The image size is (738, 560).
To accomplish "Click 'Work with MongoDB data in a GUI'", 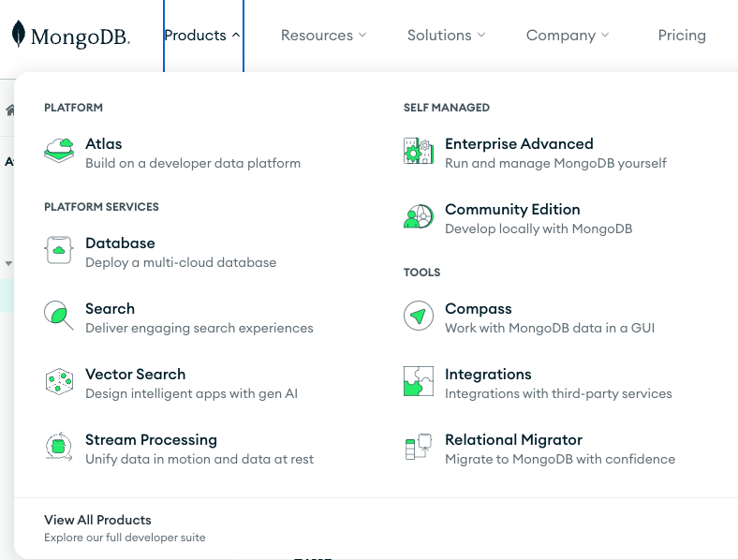I will 550,328.
